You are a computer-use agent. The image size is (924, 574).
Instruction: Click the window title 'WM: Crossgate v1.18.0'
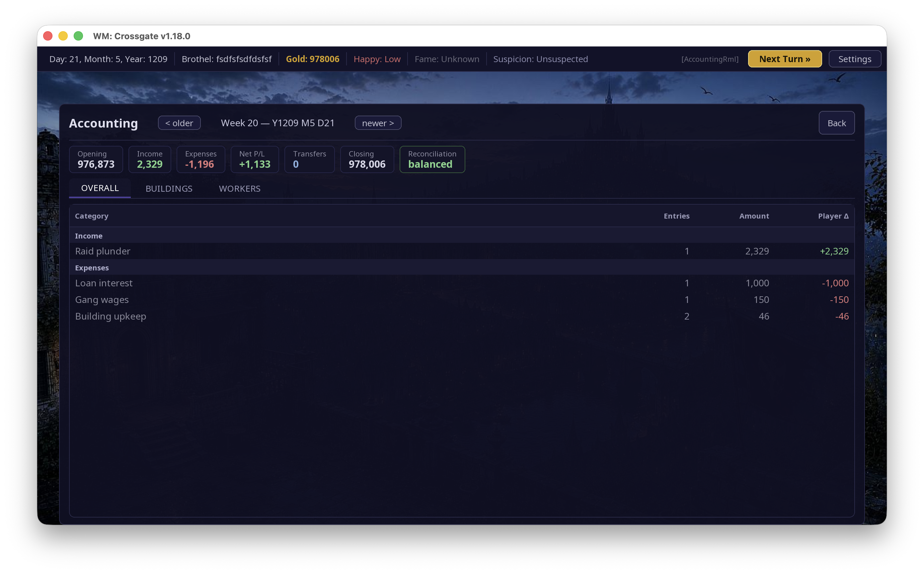point(141,36)
